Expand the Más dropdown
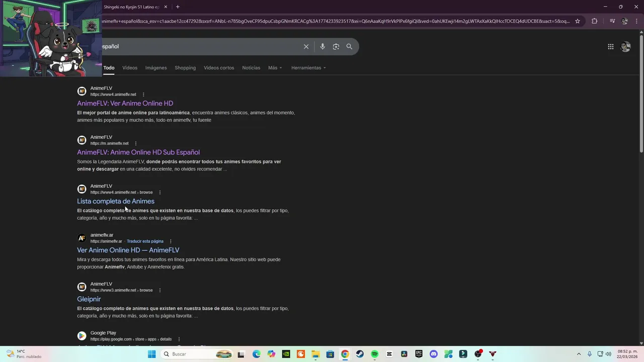The image size is (644, 362). [x=275, y=68]
